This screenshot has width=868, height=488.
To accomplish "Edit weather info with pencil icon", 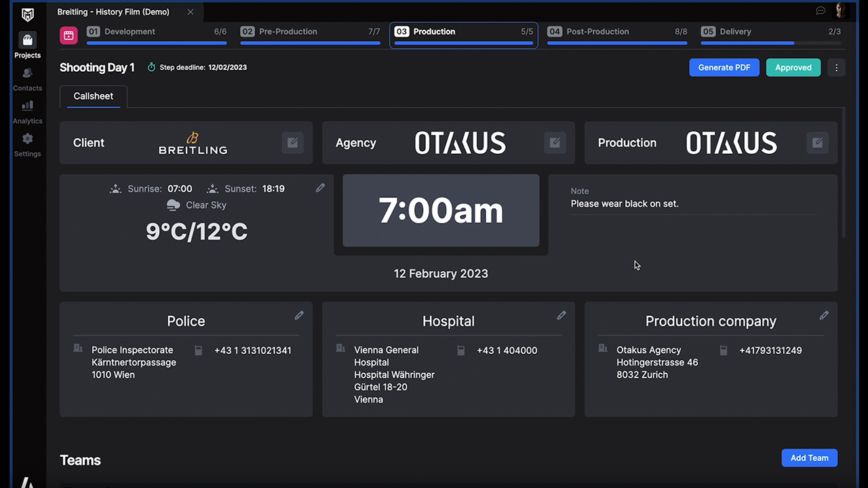I will coord(320,188).
